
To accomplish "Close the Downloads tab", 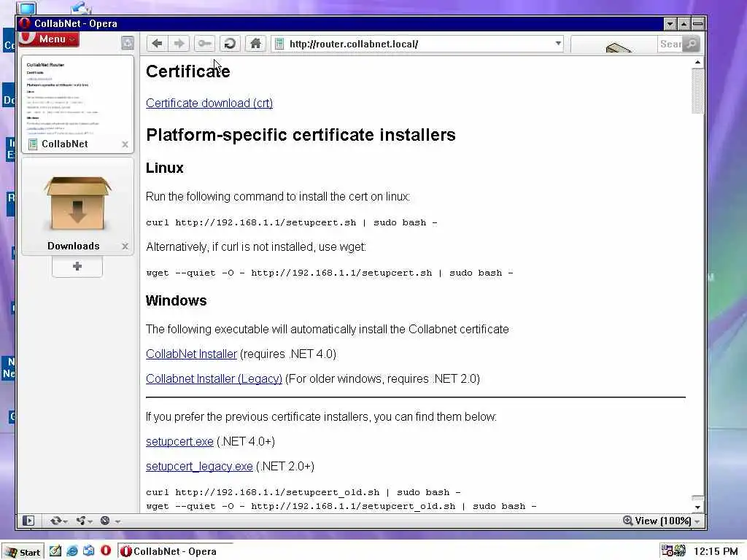I will point(125,246).
